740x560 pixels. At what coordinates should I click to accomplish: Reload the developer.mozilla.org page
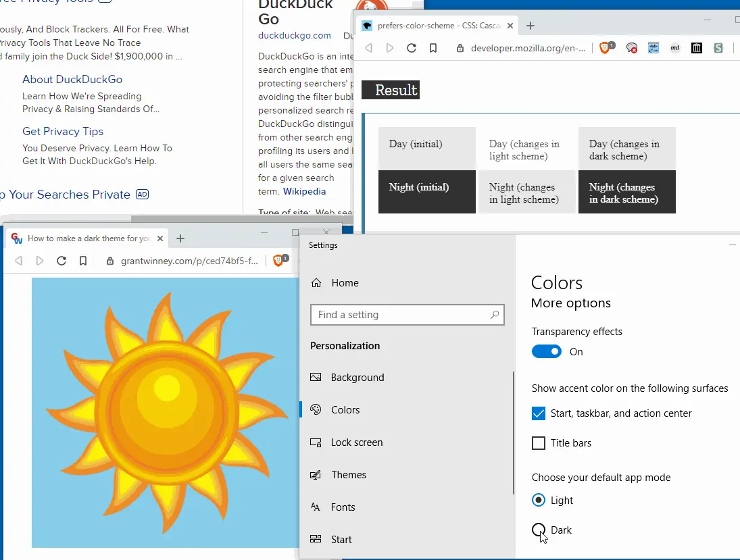pos(412,48)
